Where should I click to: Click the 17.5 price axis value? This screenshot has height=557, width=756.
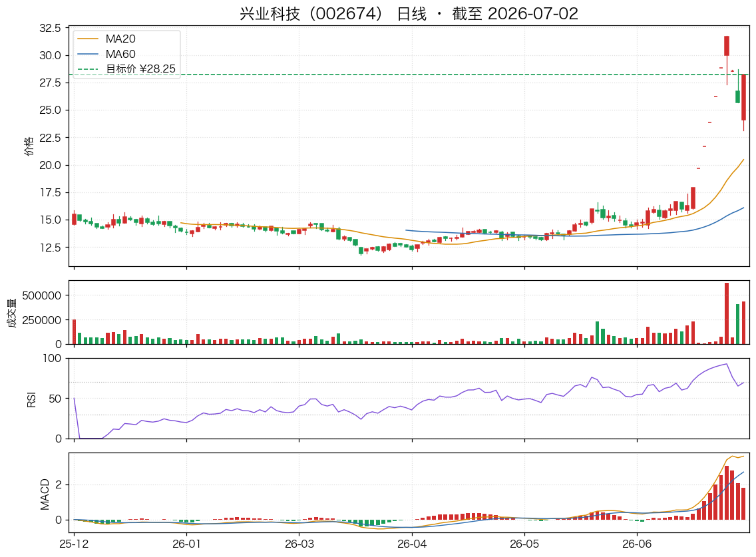pos(50,192)
